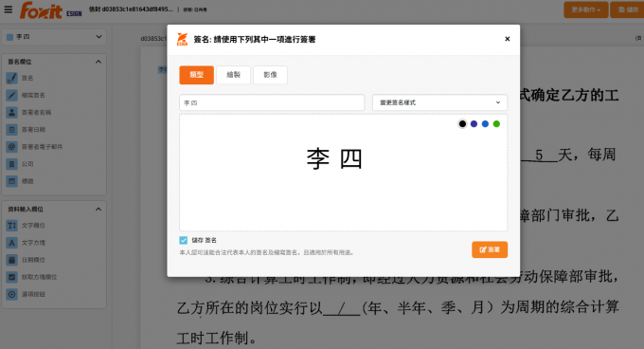
Task: Open the 李四 signer dropdown in sidebar
Action: 54,37
